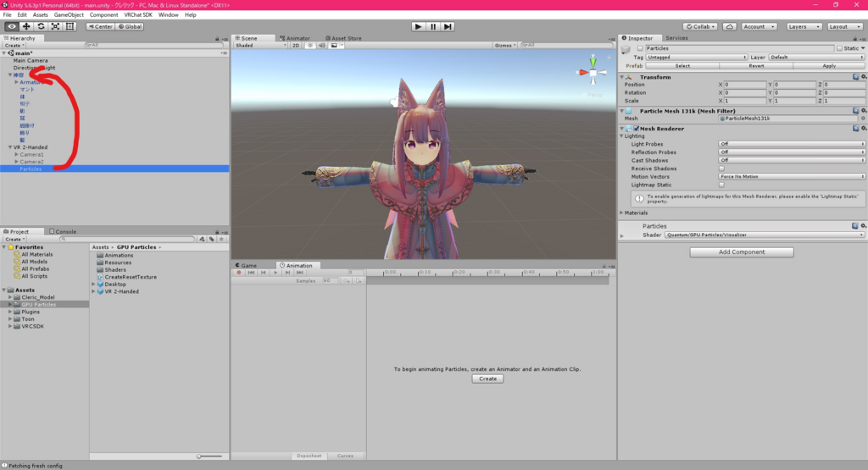
Task: Open Transform help book icon
Action: pos(855,77)
